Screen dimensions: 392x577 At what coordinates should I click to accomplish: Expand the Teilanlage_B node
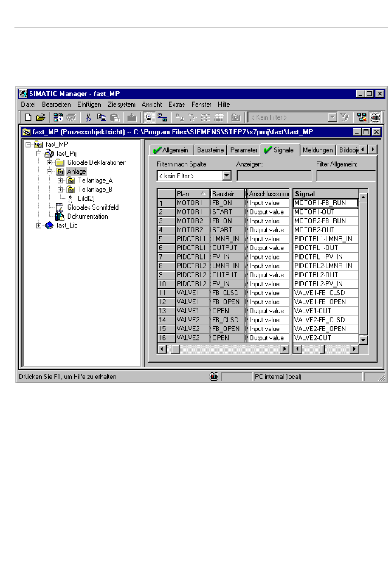tap(60, 190)
